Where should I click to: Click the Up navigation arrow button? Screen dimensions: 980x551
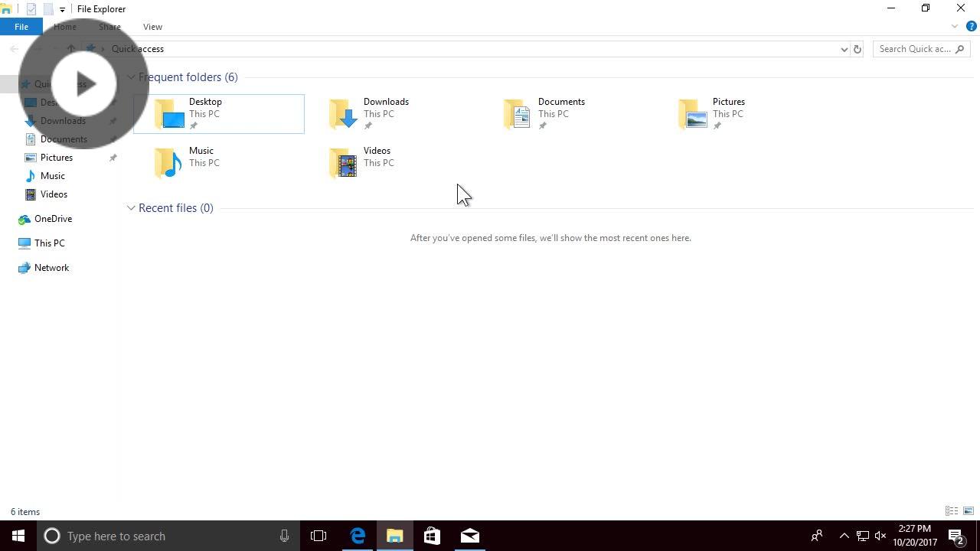[70, 48]
